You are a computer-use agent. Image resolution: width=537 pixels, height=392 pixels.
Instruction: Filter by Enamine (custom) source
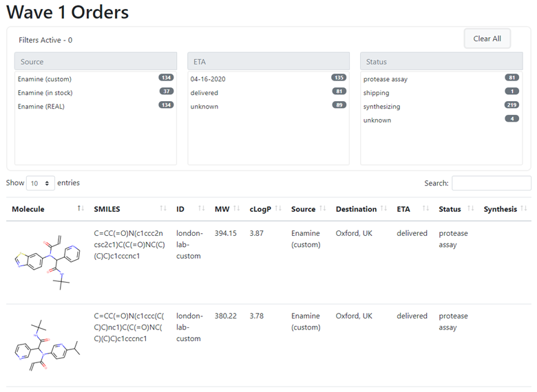45,79
